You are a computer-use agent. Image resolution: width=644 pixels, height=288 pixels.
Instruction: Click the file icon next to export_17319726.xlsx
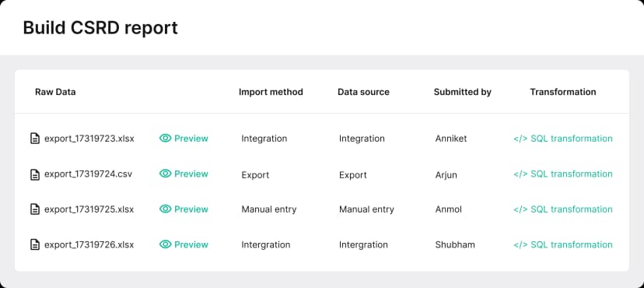coord(35,244)
